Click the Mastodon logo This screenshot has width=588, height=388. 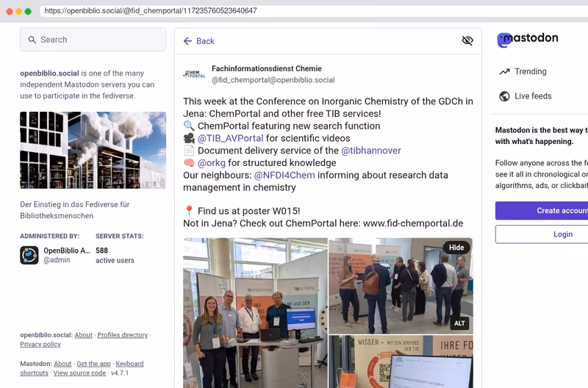tap(528, 40)
